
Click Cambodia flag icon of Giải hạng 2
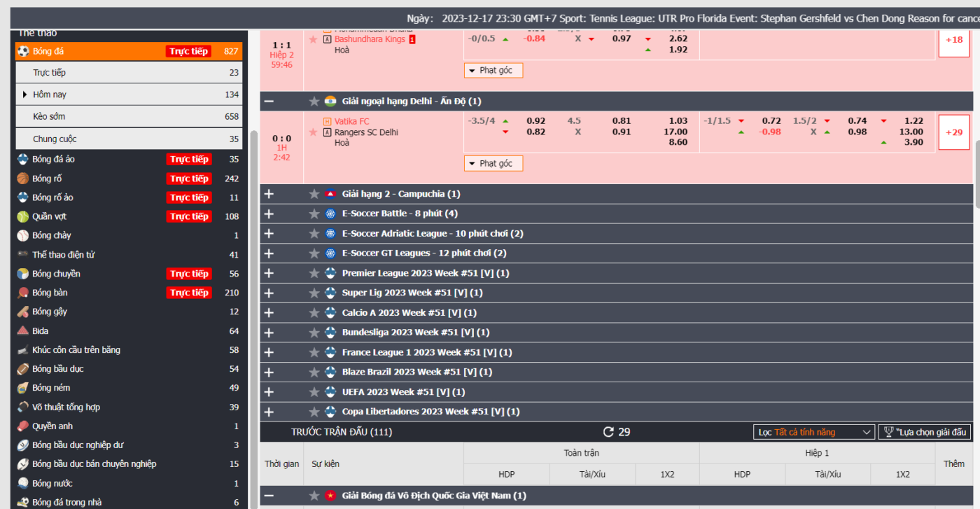click(330, 194)
